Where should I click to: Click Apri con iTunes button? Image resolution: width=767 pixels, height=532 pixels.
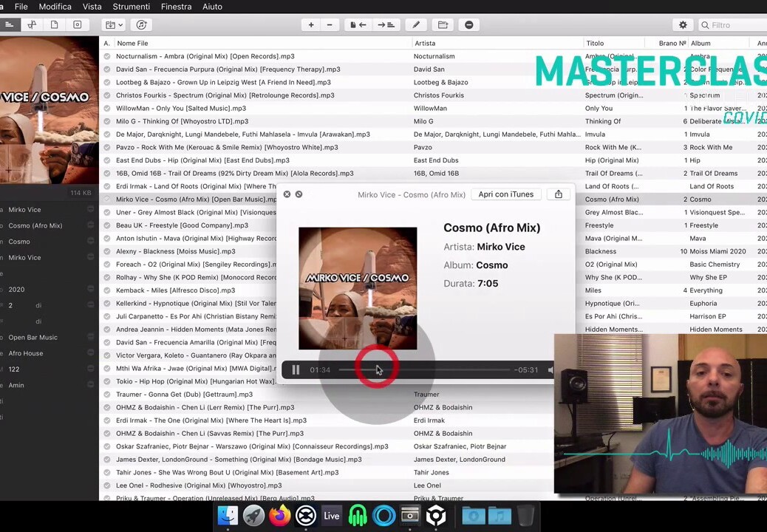click(505, 194)
